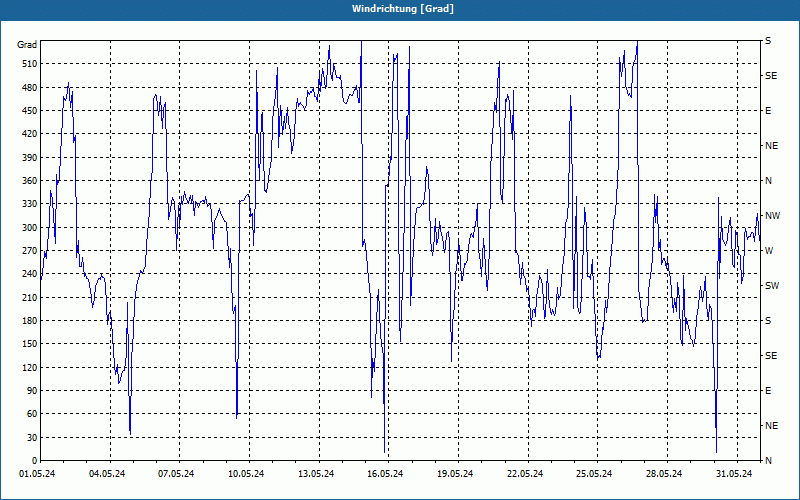Viewport: 800px width, 500px height.
Task: Select the 480 y-axis value
Action: click(30, 88)
